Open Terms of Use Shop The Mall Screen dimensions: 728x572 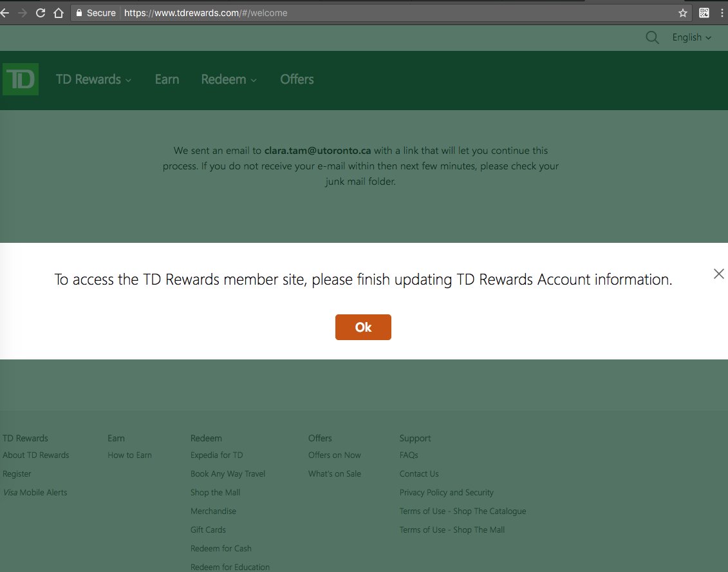pyautogui.click(x=452, y=529)
